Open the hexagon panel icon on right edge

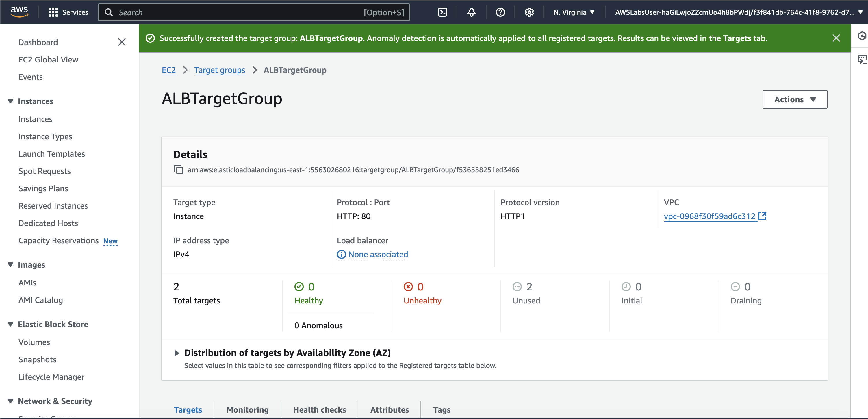(862, 36)
